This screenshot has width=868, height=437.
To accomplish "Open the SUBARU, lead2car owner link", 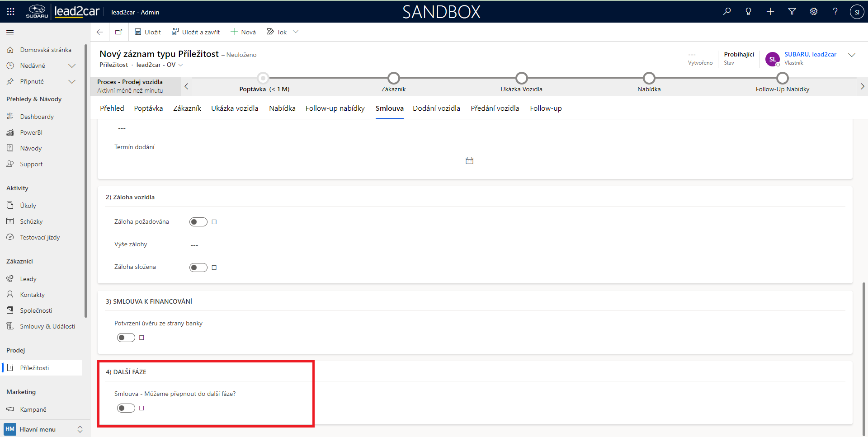I will coord(810,54).
